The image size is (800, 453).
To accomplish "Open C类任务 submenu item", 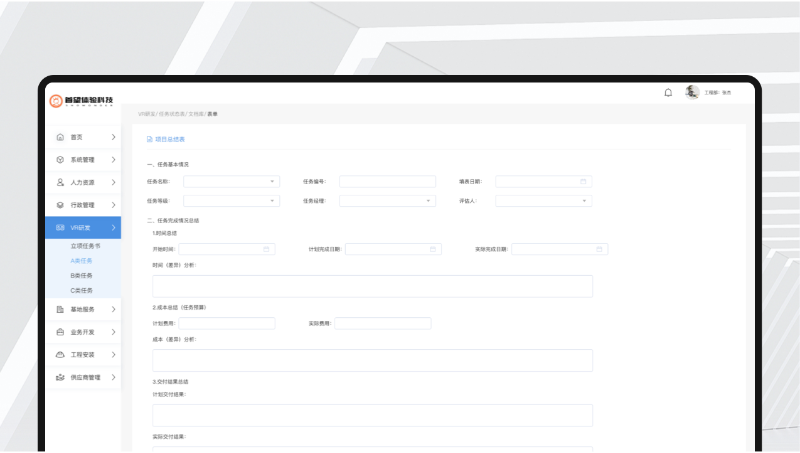I will pos(81,290).
